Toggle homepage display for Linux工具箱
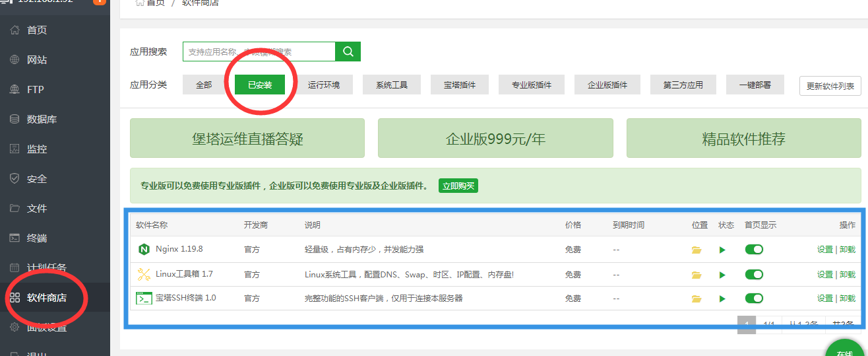The width and height of the screenshot is (868, 356). coord(754,274)
